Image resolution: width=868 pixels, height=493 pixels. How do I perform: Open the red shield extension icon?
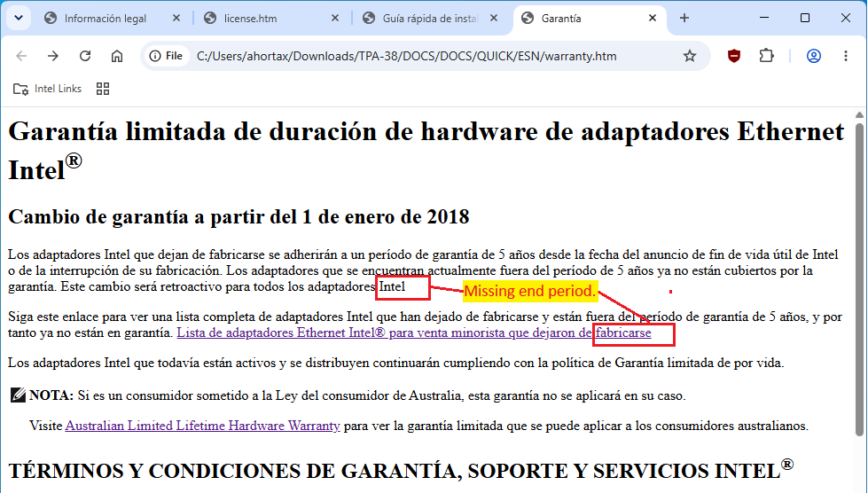coord(734,56)
